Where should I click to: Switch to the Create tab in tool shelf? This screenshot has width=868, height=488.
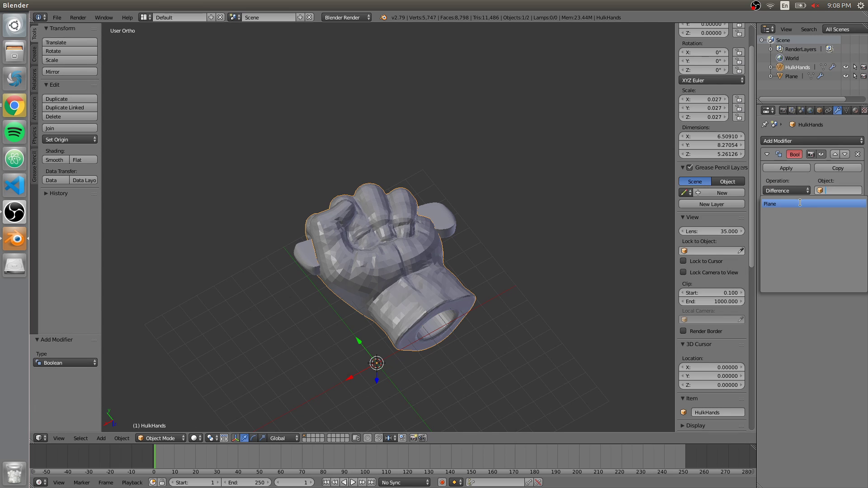[x=34, y=54]
